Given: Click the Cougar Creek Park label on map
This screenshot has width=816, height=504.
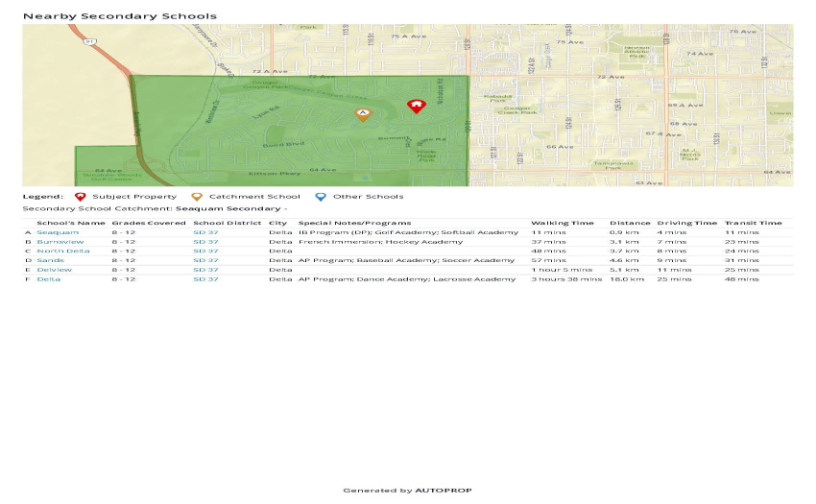Looking at the screenshot, I should point(517,110).
